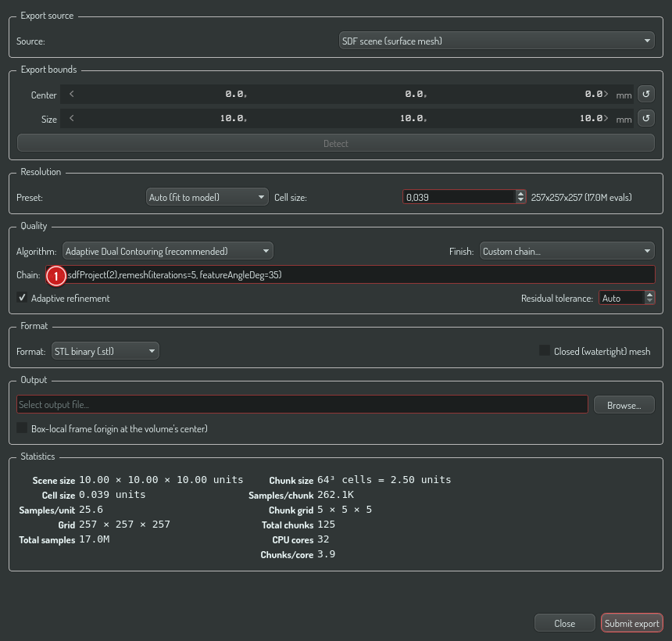
Task: Click into the Chain text field
Action: tap(350, 274)
